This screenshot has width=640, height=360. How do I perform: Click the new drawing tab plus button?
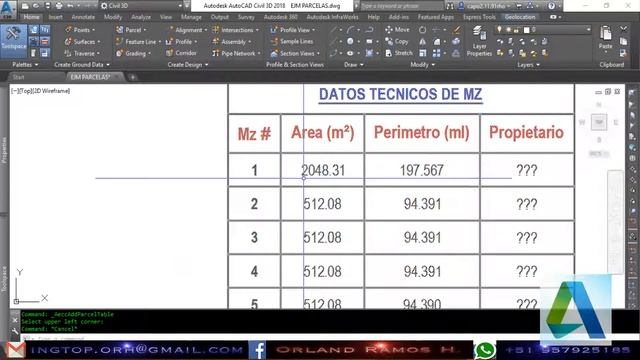click(x=132, y=77)
